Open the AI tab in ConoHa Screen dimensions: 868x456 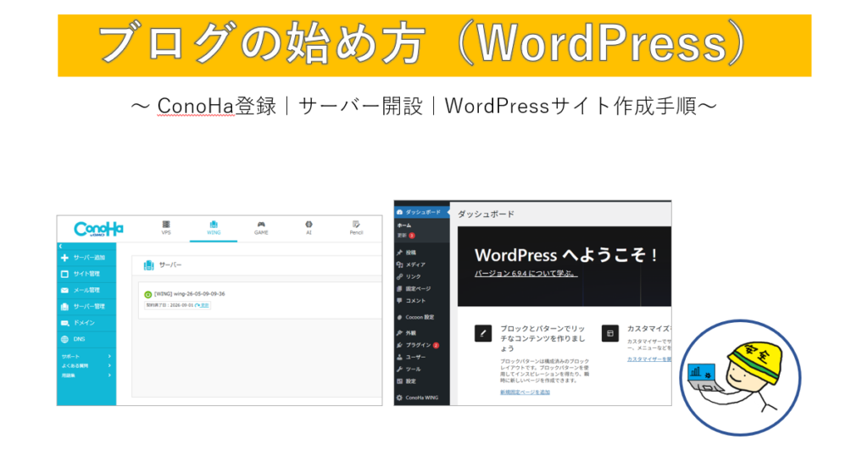tap(309, 228)
